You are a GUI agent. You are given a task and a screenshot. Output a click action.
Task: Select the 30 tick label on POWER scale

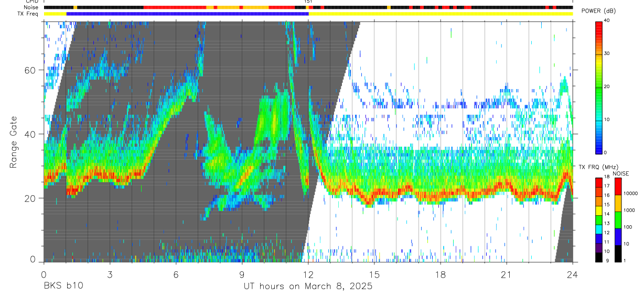click(607, 54)
